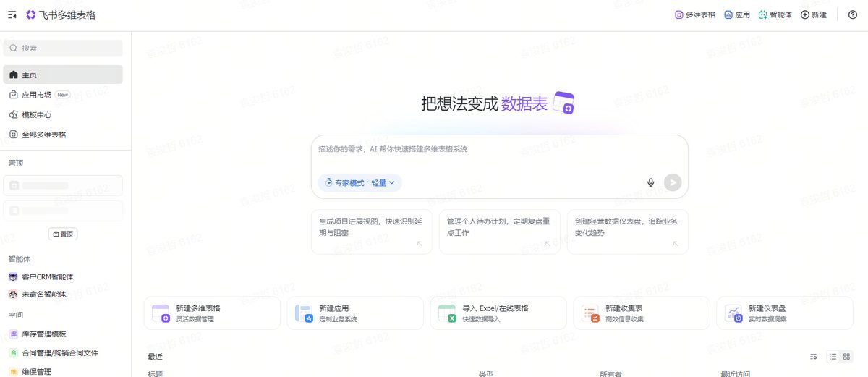The height and width of the screenshot is (377, 868).
Task: Collapse the sidebar with the top-left menu icon
Action: (12, 14)
